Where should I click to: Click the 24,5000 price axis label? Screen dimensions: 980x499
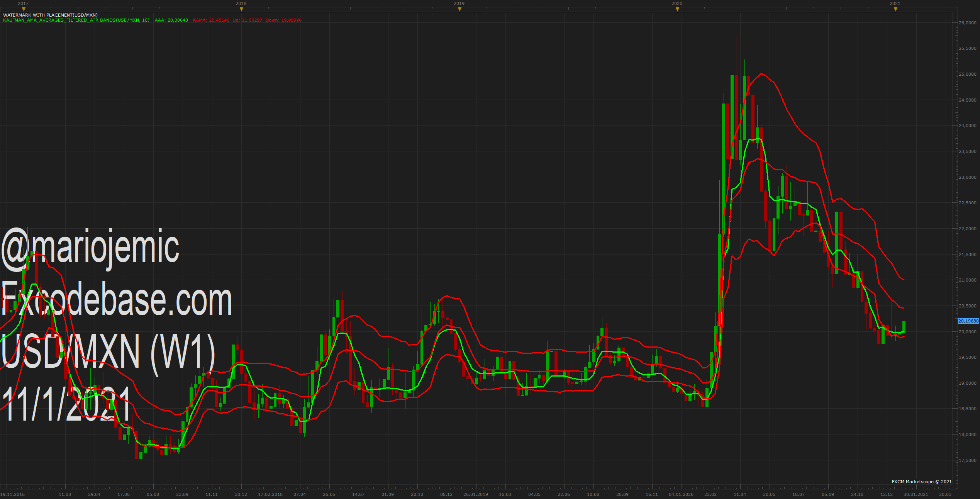coord(967,100)
